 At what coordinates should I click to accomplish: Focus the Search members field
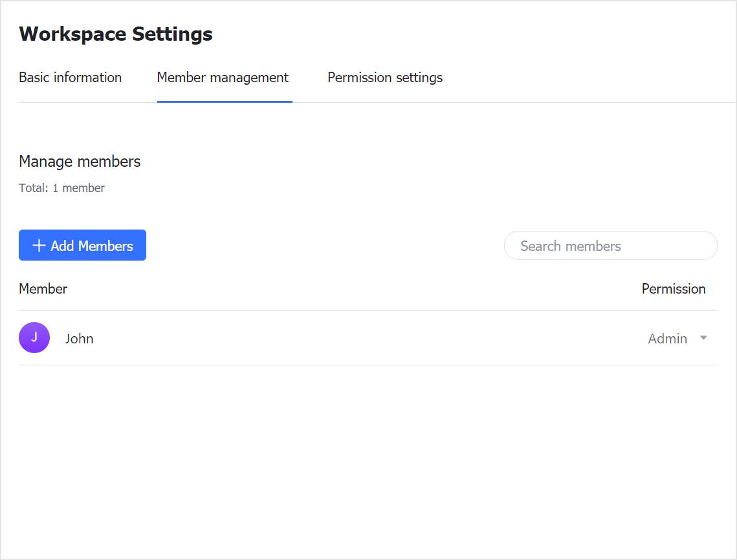pos(610,246)
